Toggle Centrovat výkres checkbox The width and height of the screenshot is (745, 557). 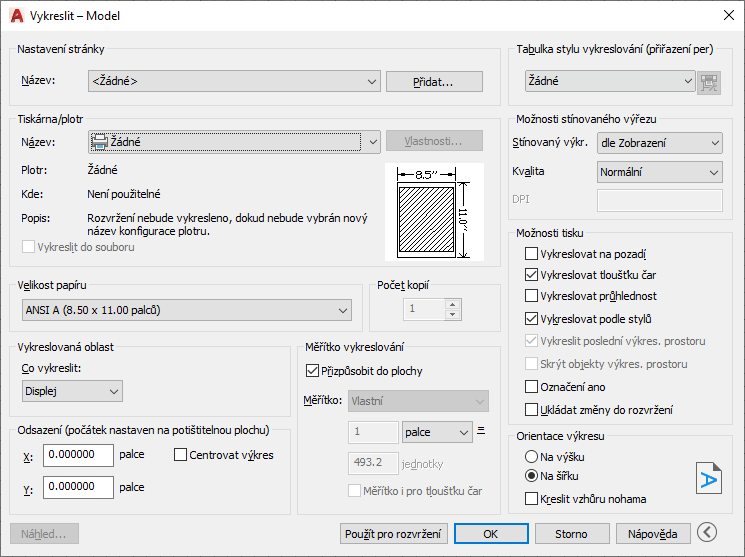[180, 455]
